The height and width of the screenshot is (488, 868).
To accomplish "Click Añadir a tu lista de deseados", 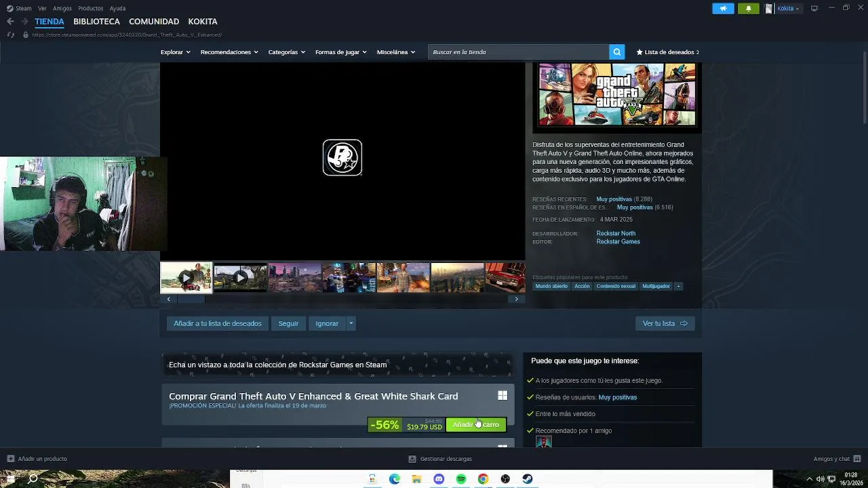I will click(x=218, y=323).
